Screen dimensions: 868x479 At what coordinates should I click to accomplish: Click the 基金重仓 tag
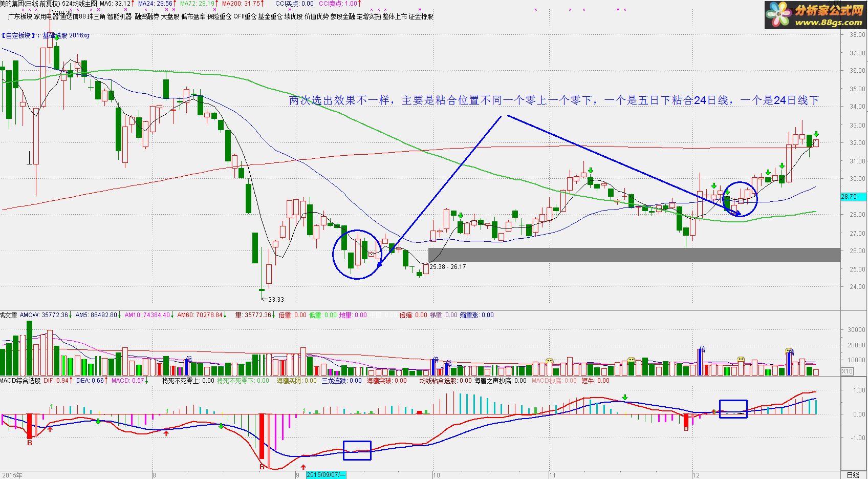(270, 16)
